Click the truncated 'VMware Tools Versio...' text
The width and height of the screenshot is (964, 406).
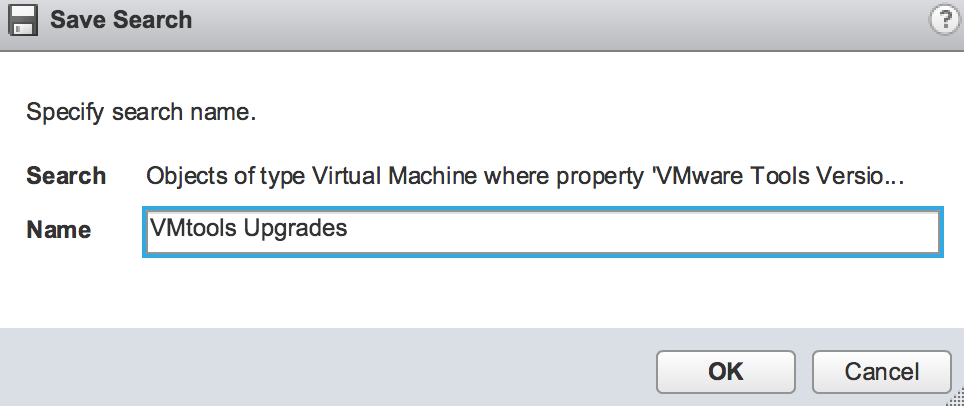point(780,176)
